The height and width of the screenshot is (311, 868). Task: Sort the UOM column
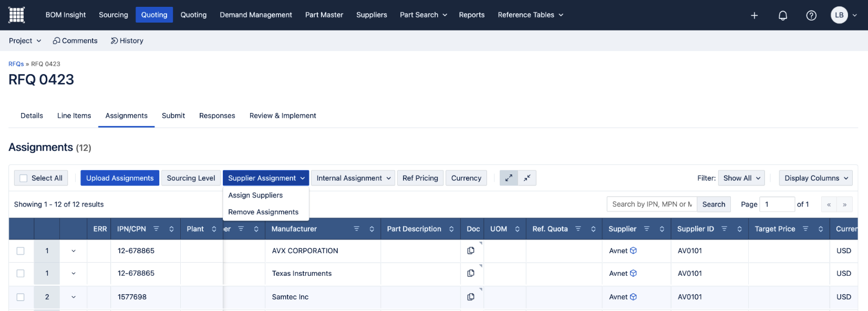[517, 229]
